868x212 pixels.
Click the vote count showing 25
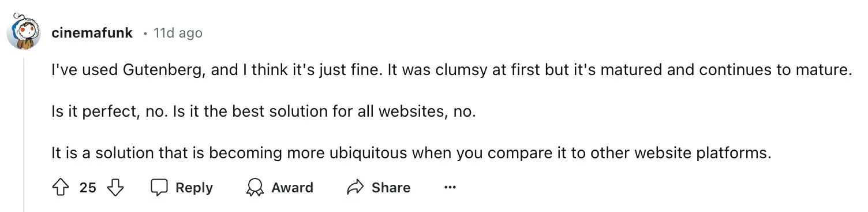(88, 188)
